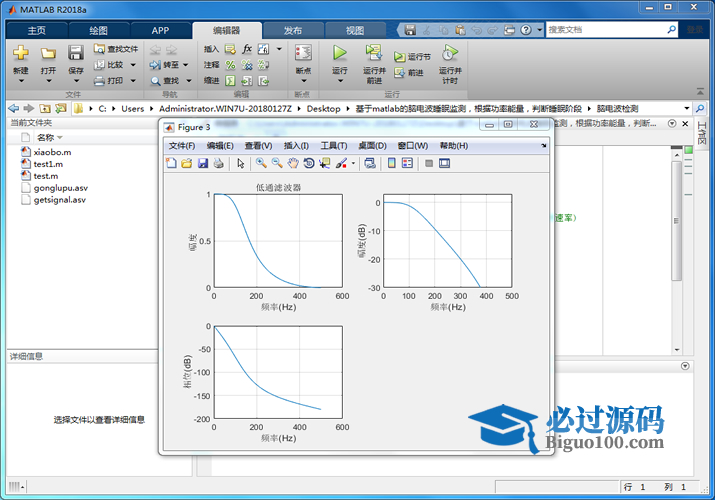Open the 文件(F) menu in Figure 3
This screenshot has width=715, height=500.
pos(182,146)
